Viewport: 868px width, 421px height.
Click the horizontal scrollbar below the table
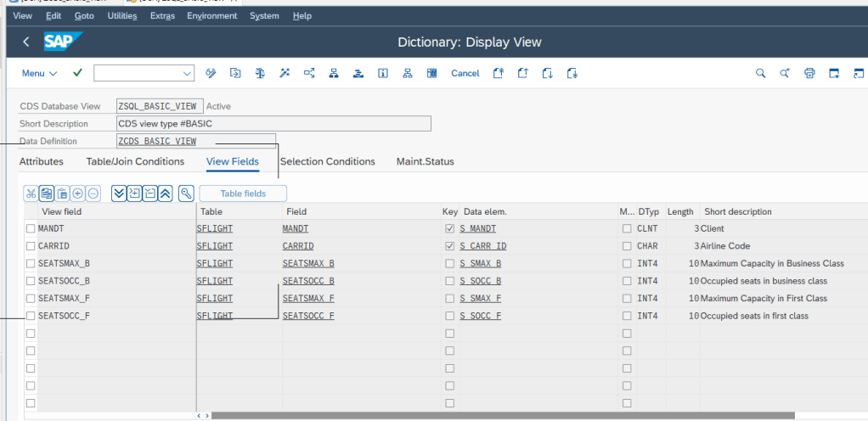click(x=501, y=416)
